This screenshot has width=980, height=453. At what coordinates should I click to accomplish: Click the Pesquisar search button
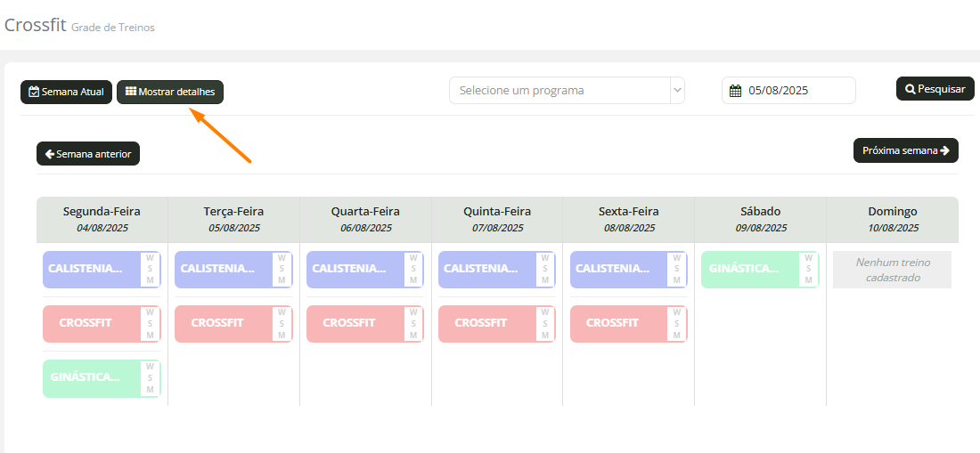[935, 89]
